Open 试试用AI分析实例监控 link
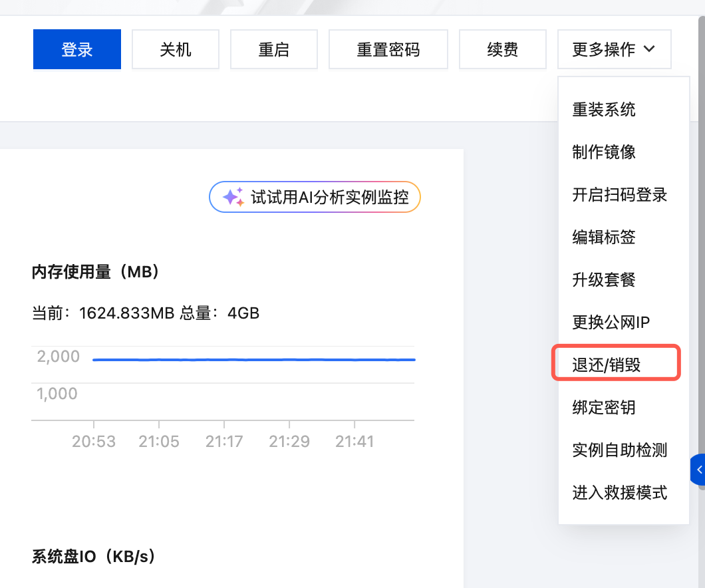The image size is (705, 588). coord(326,198)
